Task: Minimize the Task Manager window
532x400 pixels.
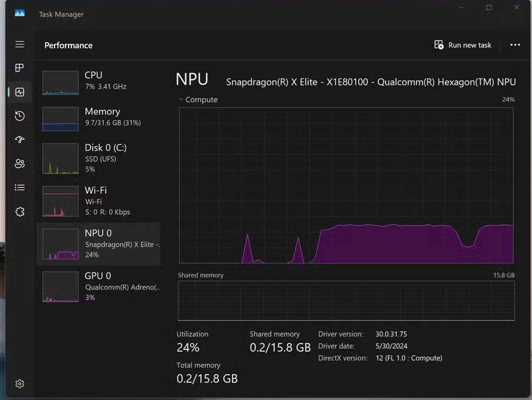Action: [461, 7]
